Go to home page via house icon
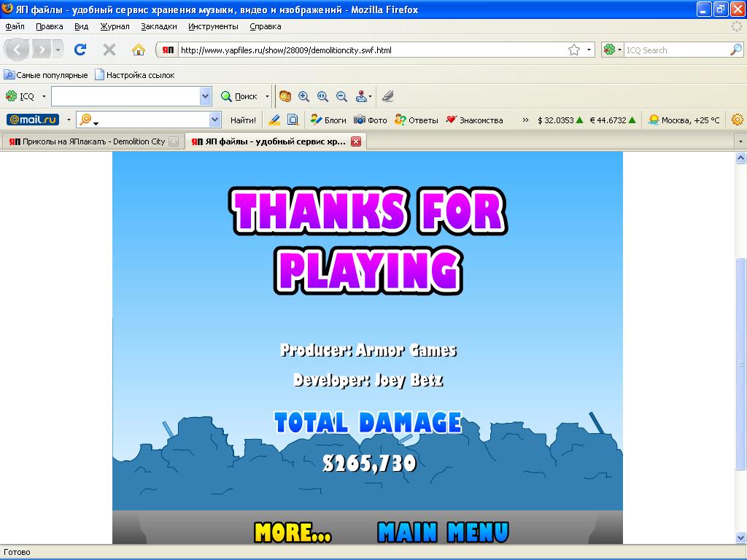The height and width of the screenshot is (560, 747). point(138,50)
